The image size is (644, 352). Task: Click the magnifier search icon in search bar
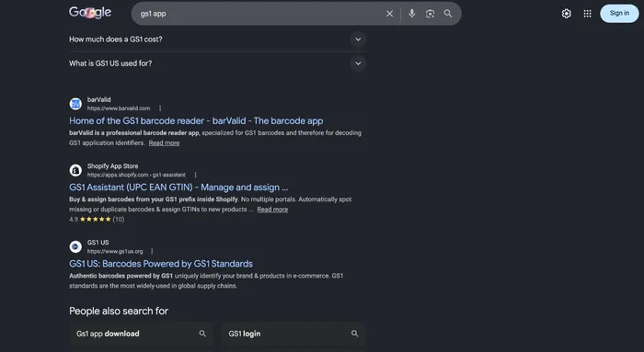click(448, 14)
